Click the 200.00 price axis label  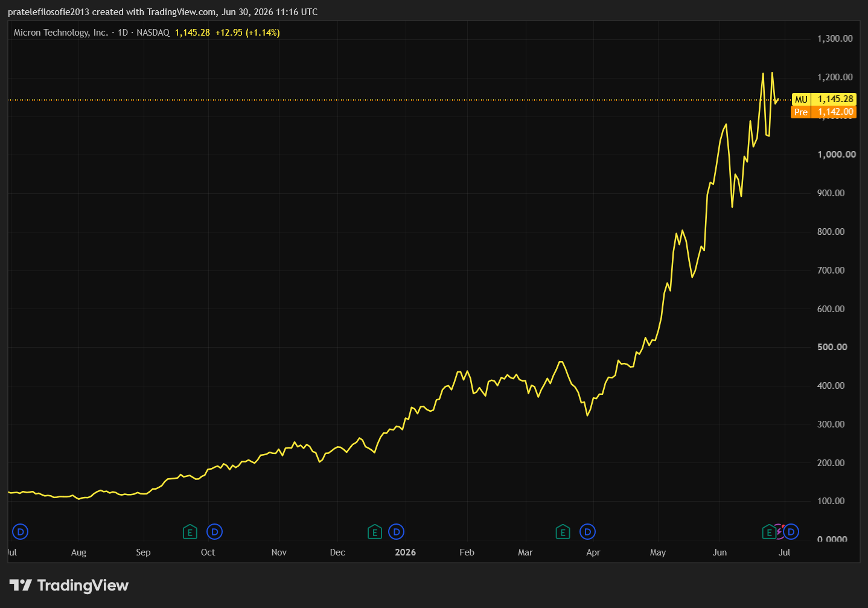831,463
